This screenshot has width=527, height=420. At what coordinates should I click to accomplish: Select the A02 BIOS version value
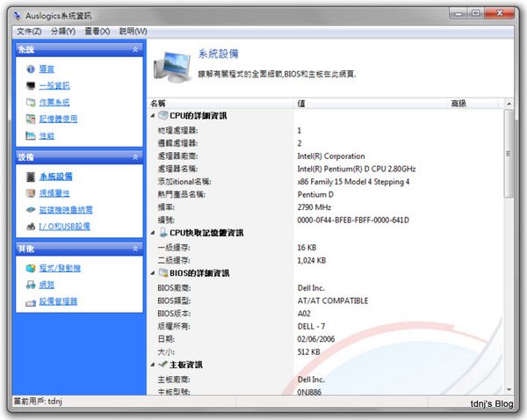(x=304, y=314)
